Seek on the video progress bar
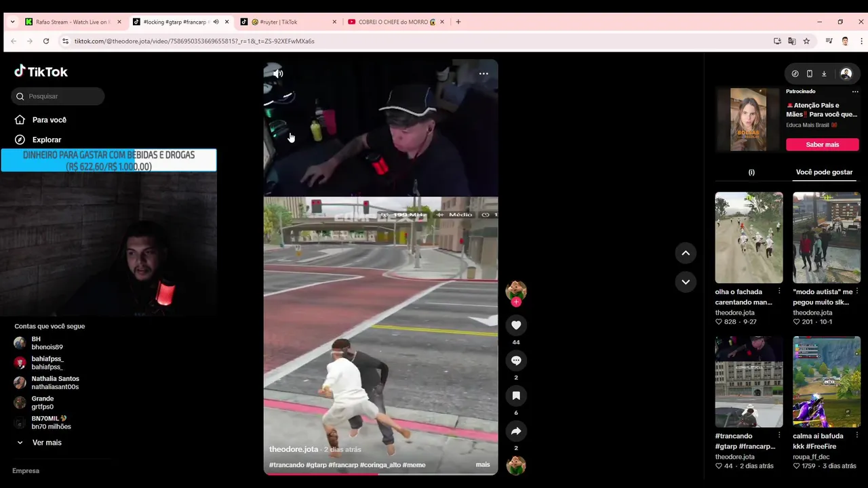 pos(380,474)
